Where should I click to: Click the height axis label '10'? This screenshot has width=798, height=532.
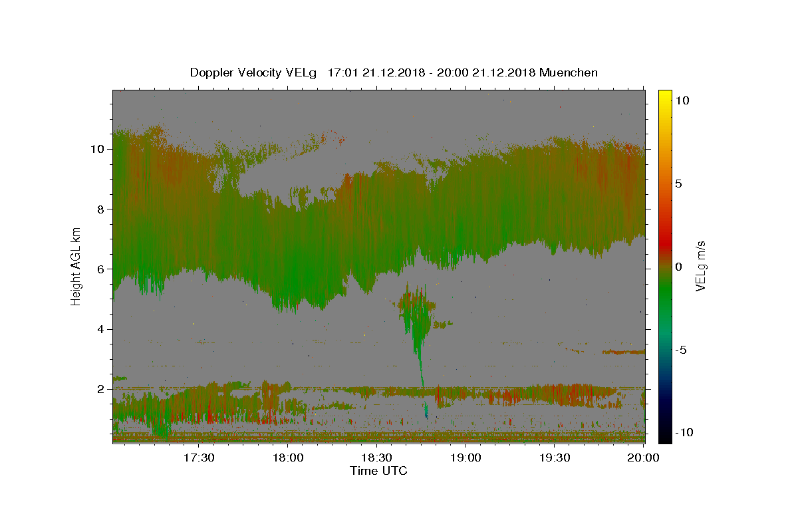(x=98, y=149)
